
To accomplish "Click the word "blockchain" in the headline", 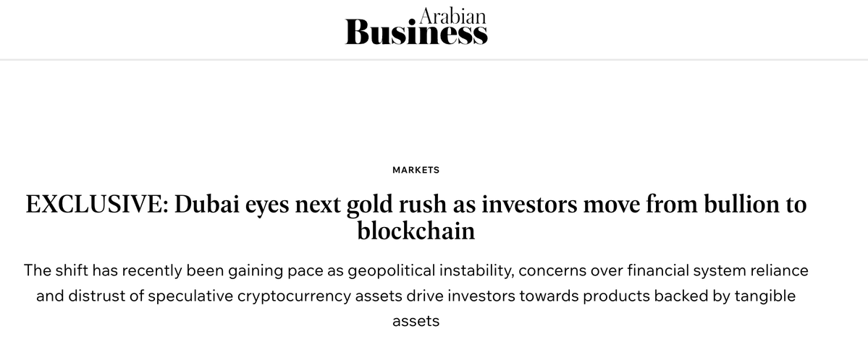I will point(416,232).
